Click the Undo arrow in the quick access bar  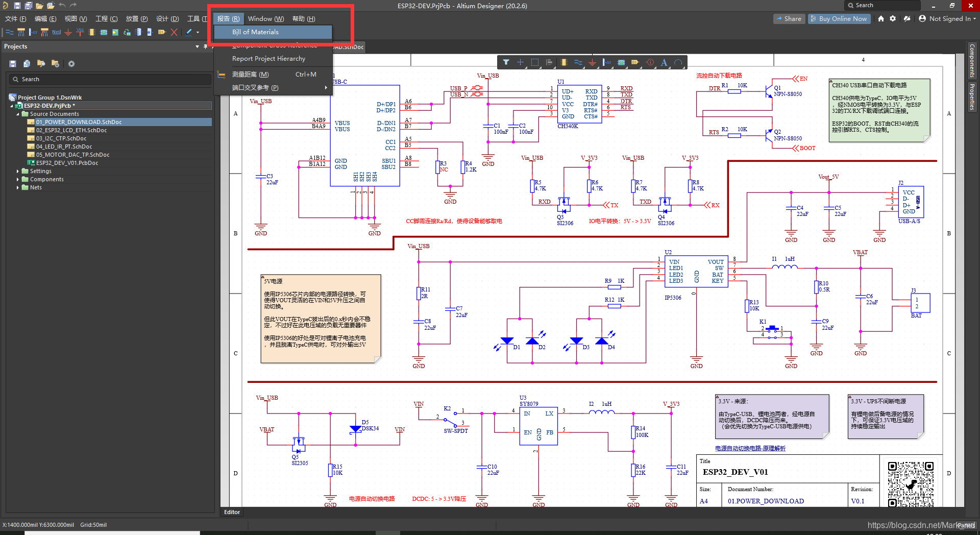pyautogui.click(x=62, y=6)
